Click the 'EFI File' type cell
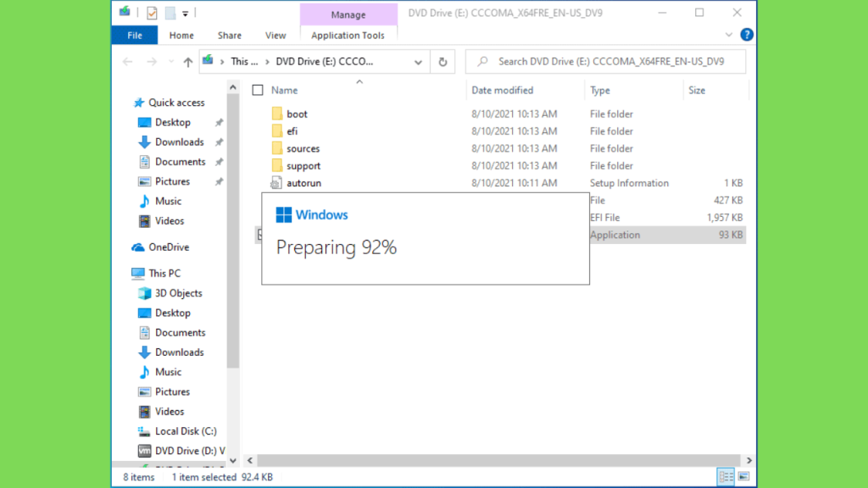Viewport: 868px width, 488px height. [604, 218]
